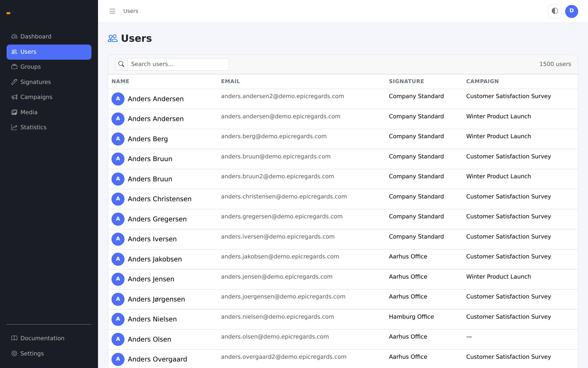
Task: Open avatar of Anders Berg
Action: (118, 139)
